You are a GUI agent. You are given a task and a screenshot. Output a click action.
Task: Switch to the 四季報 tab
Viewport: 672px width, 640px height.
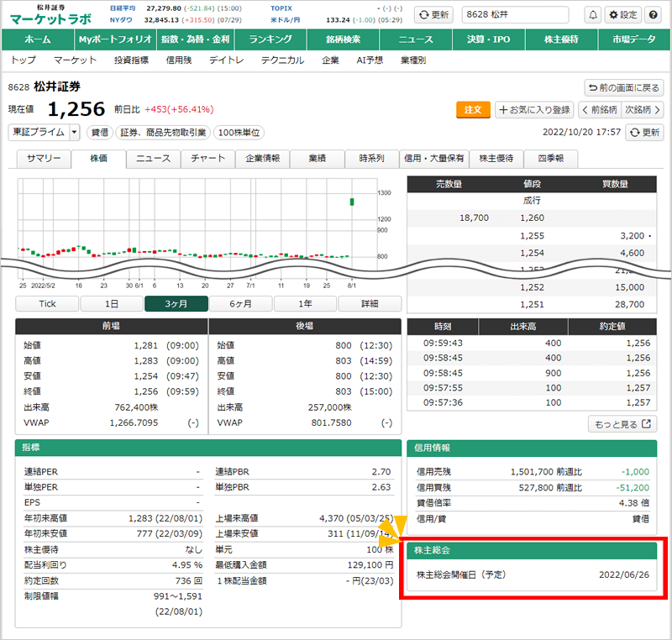551,159
